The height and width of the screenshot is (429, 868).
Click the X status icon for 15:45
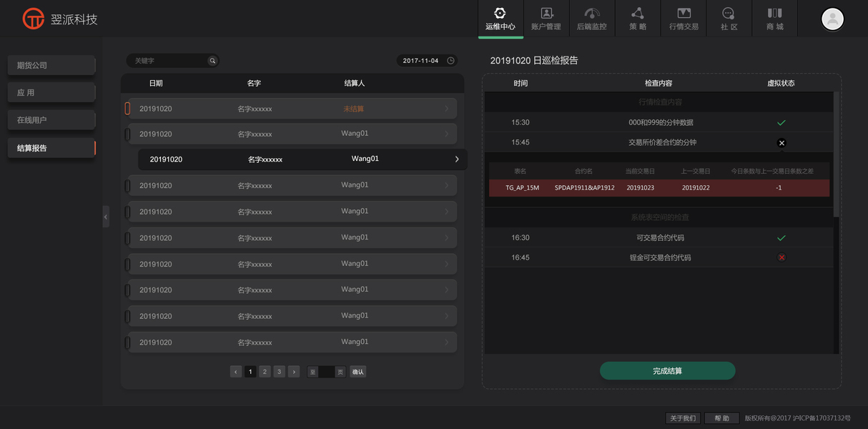point(781,143)
